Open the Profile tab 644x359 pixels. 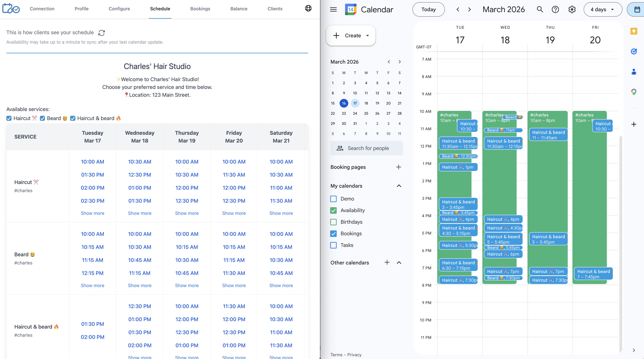coord(82,9)
